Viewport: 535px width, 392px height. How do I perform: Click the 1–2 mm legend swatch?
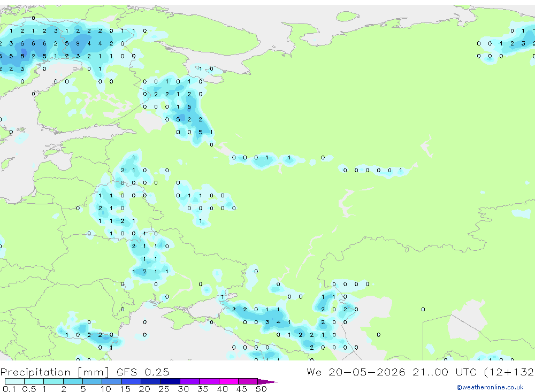tap(53, 381)
